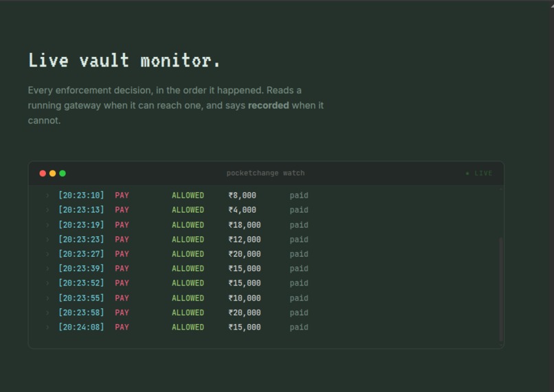The image size is (554, 392).
Task: Click ₹20,000 in the 20:23:27 row
Action: (245, 254)
